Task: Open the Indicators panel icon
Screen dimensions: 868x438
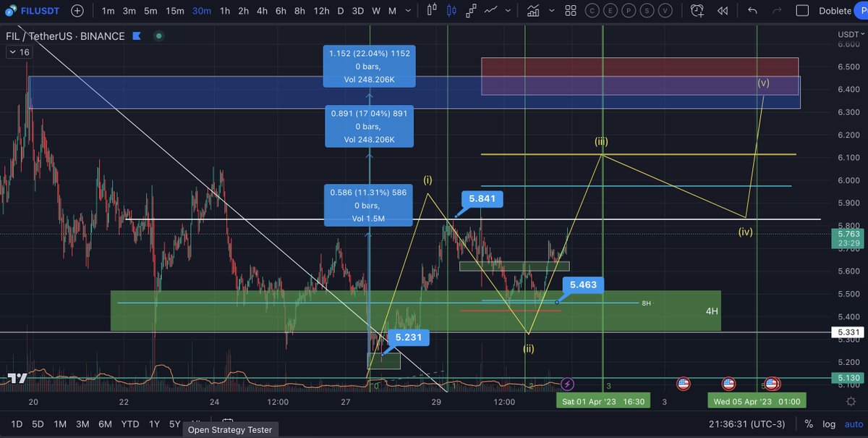Action: coord(534,11)
